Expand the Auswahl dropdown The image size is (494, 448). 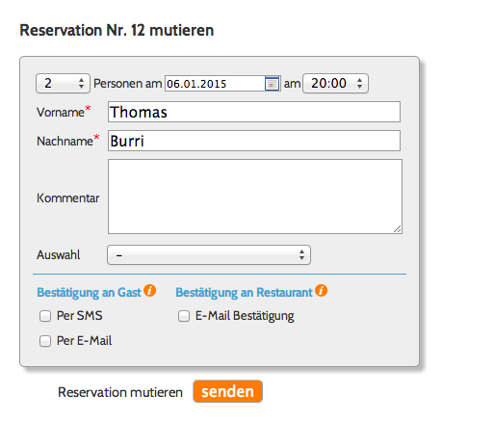point(209,255)
